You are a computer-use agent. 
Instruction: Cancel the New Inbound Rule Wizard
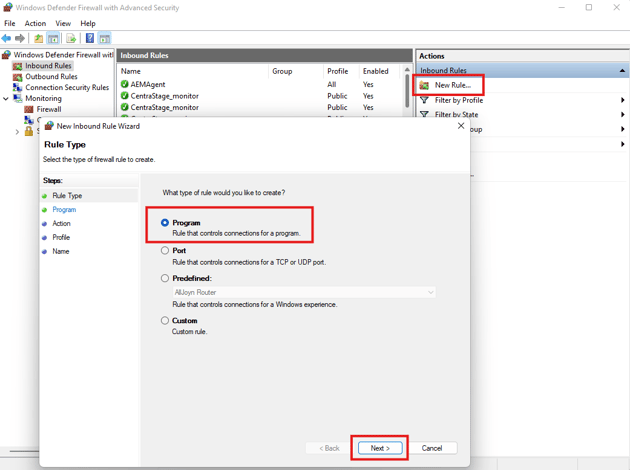click(432, 448)
